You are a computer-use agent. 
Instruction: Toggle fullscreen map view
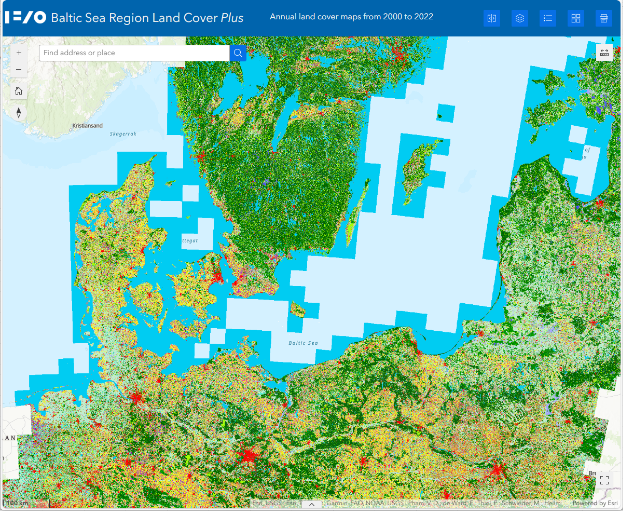(604, 481)
